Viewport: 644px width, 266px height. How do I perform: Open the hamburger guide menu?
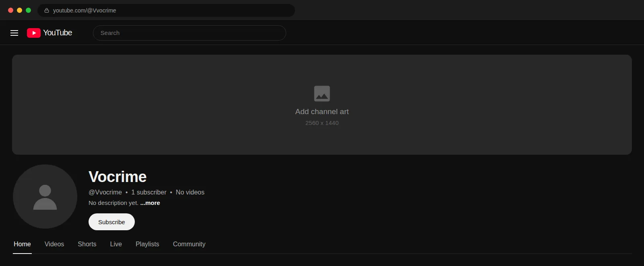(x=14, y=33)
